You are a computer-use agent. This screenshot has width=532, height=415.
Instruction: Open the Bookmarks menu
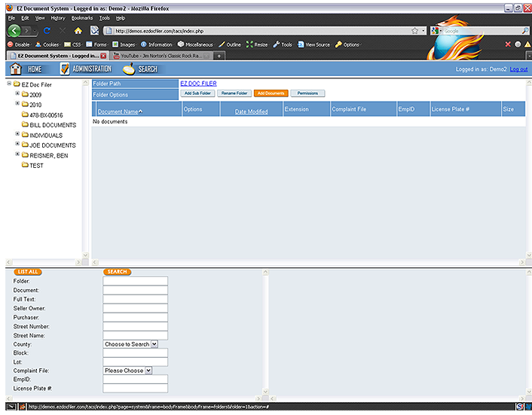82,18
